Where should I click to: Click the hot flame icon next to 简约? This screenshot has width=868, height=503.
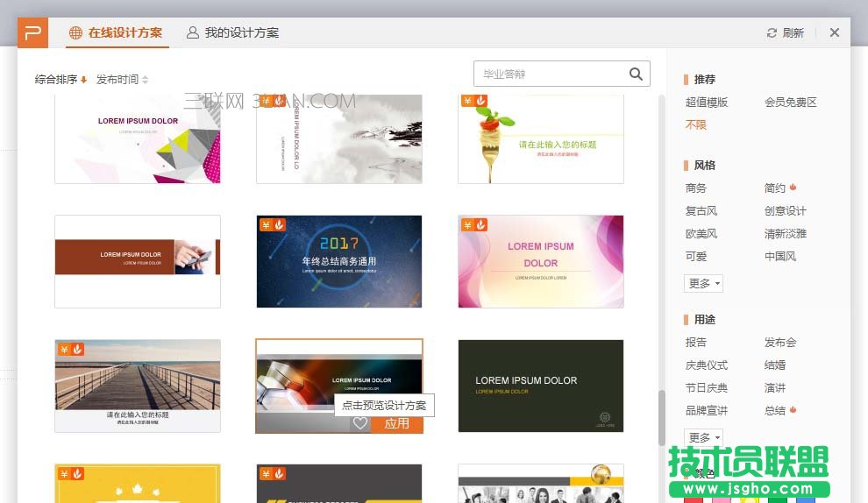[x=793, y=187]
